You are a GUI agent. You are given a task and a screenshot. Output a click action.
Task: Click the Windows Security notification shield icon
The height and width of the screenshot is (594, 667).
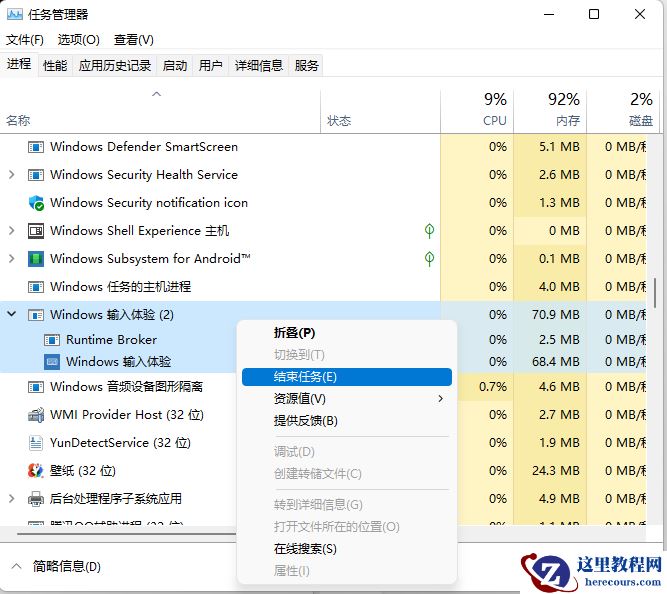pyautogui.click(x=36, y=203)
